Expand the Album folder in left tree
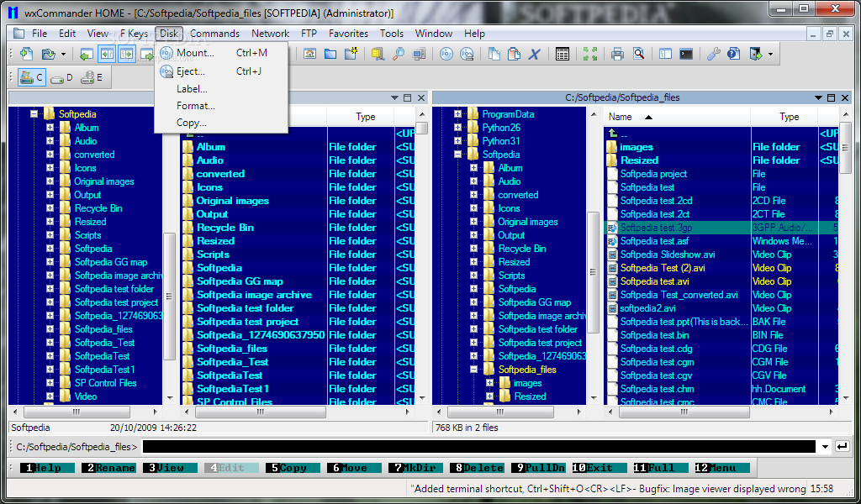This screenshot has height=504, width=861. point(50,127)
